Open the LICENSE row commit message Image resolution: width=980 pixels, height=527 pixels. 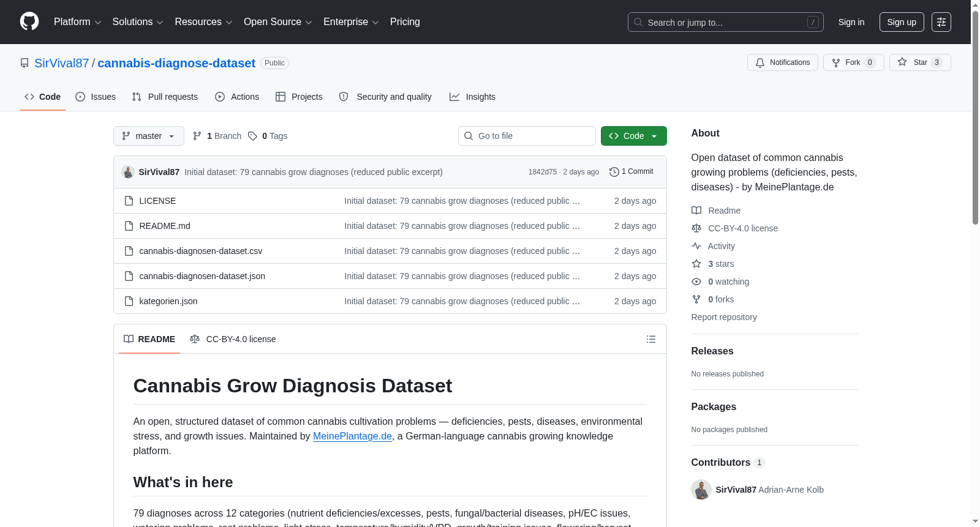pyautogui.click(x=462, y=201)
